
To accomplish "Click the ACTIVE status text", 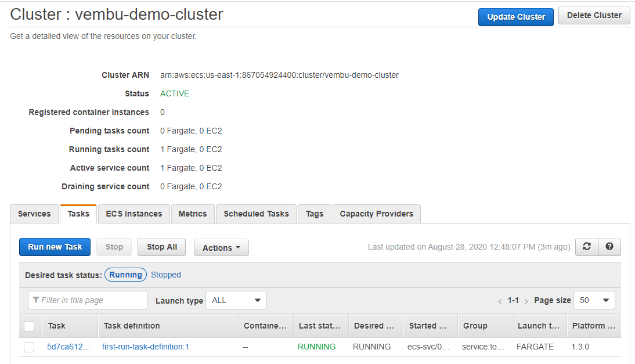I will (x=175, y=93).
